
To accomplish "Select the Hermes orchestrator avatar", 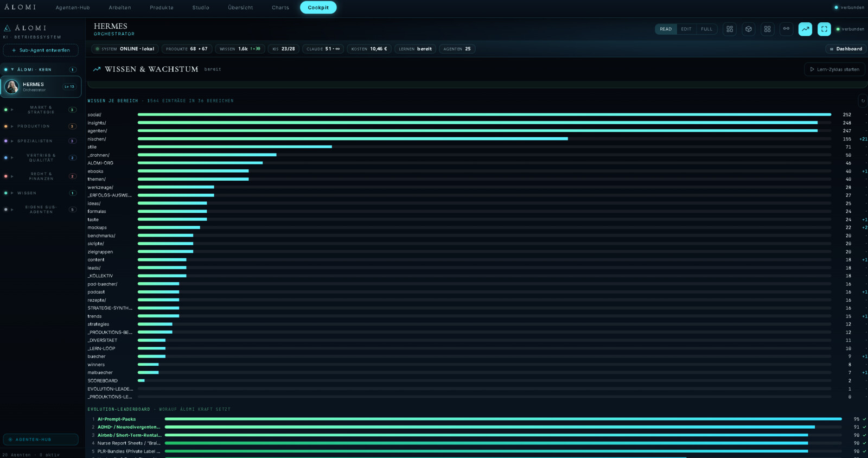I will point(12,87).
